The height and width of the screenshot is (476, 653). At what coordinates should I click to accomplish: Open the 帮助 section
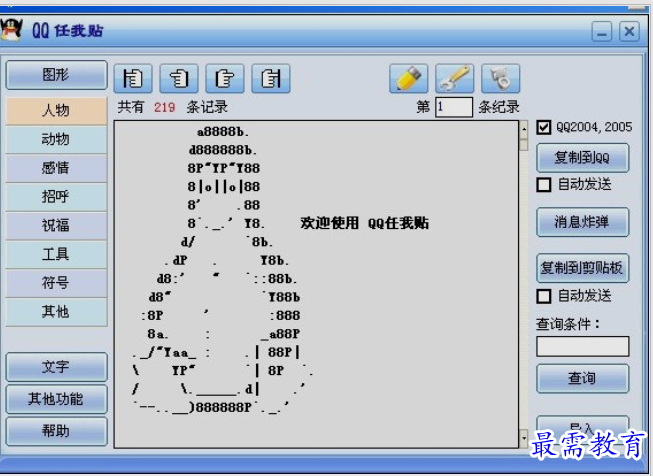pyautogui.click(x=56, y=431)
